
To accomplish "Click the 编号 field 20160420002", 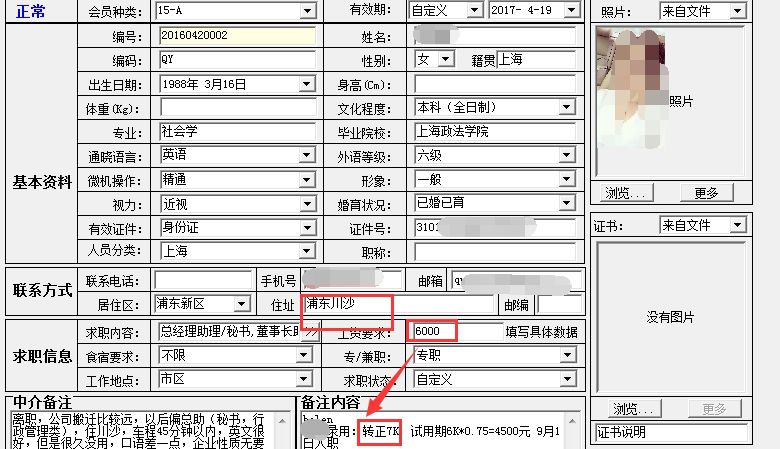I will (238, 35).
